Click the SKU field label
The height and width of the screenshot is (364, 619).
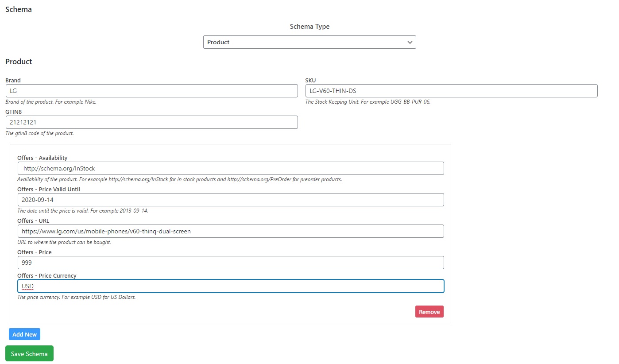[x=310, y=81]
